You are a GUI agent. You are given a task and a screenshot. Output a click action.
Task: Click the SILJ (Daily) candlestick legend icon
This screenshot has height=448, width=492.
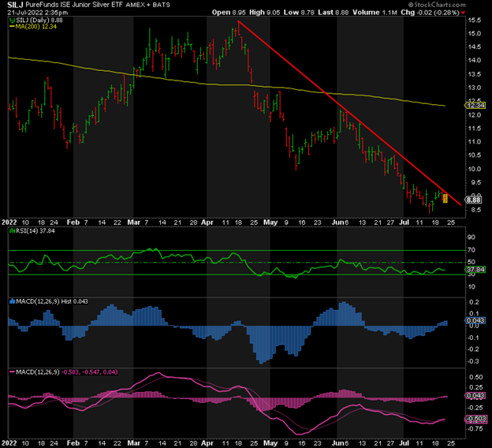coord(12,20)
